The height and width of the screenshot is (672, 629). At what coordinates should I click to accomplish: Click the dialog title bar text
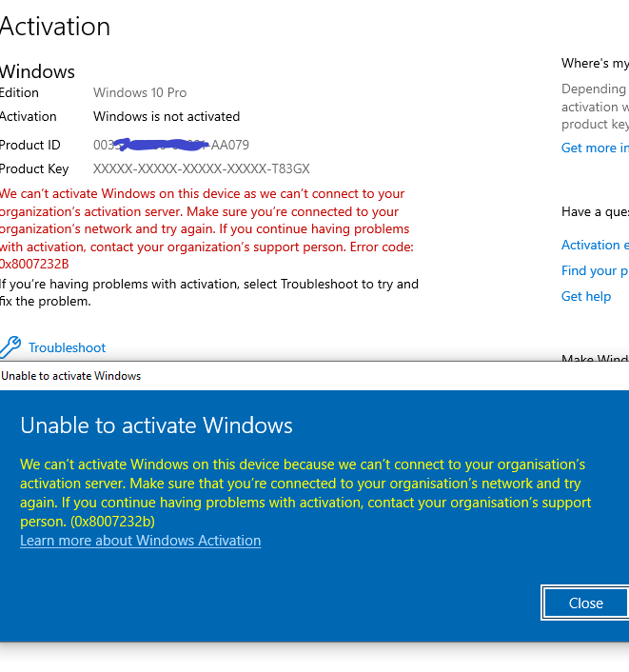coord(71,376)
